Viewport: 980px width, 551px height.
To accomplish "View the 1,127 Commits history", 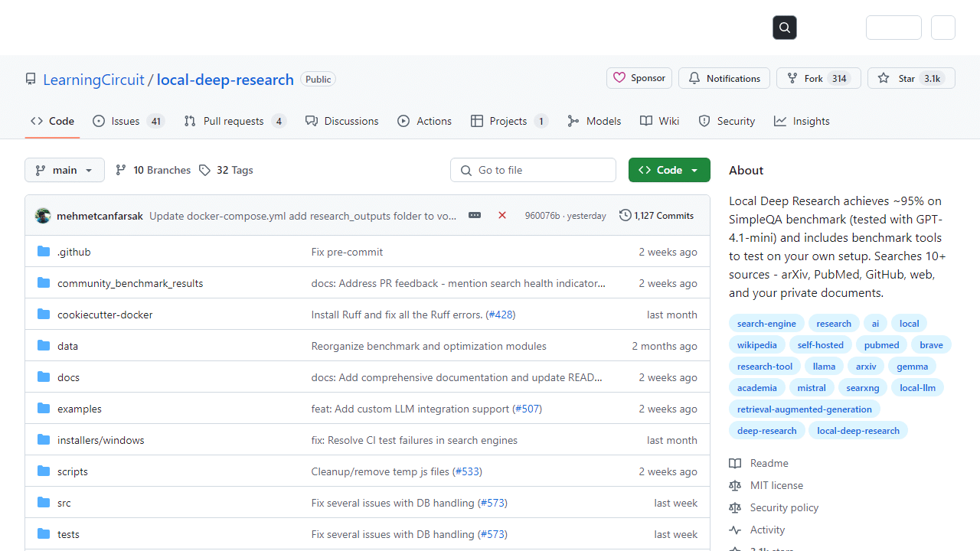I will [x=656, y=216].
